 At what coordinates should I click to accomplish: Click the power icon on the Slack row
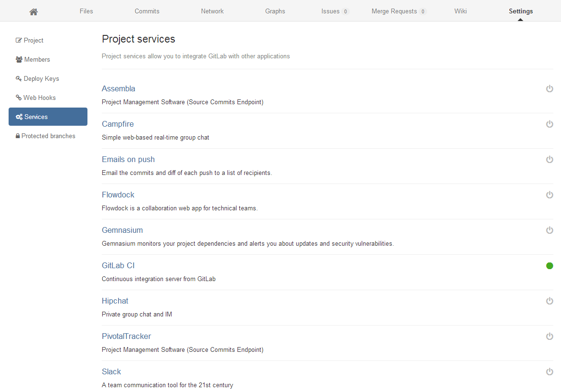pos(550,371)
